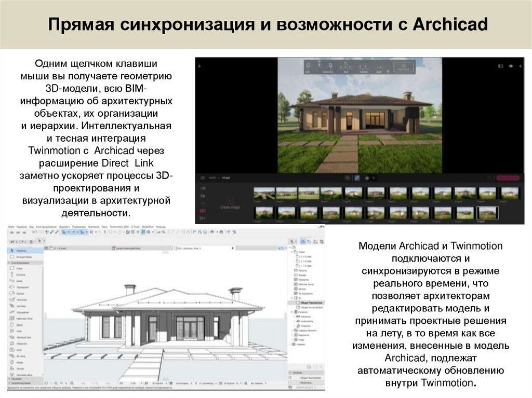Open the Документ menu in Archicad
The width and height of the screenshot is (532, 398).
point(64,227)
